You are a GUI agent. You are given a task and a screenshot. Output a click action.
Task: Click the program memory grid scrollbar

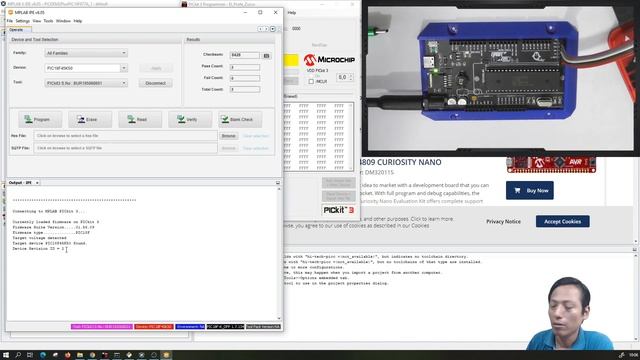[x=351, y=137]
